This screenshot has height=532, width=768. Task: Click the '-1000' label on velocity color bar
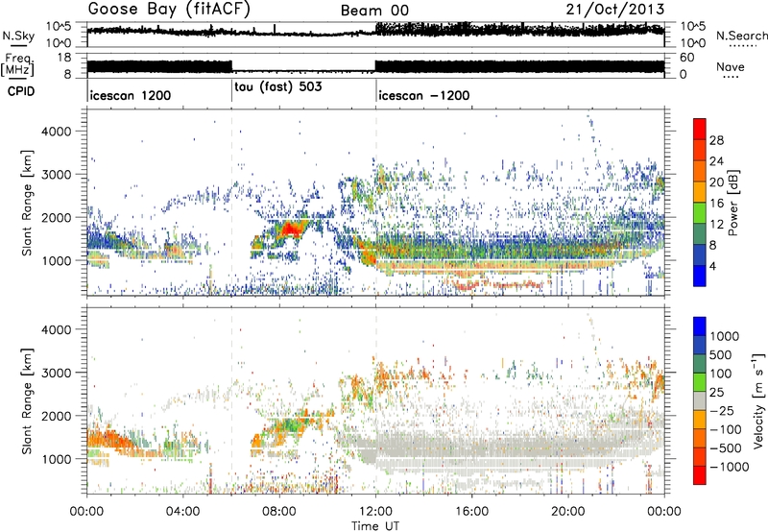pos(730,467)
